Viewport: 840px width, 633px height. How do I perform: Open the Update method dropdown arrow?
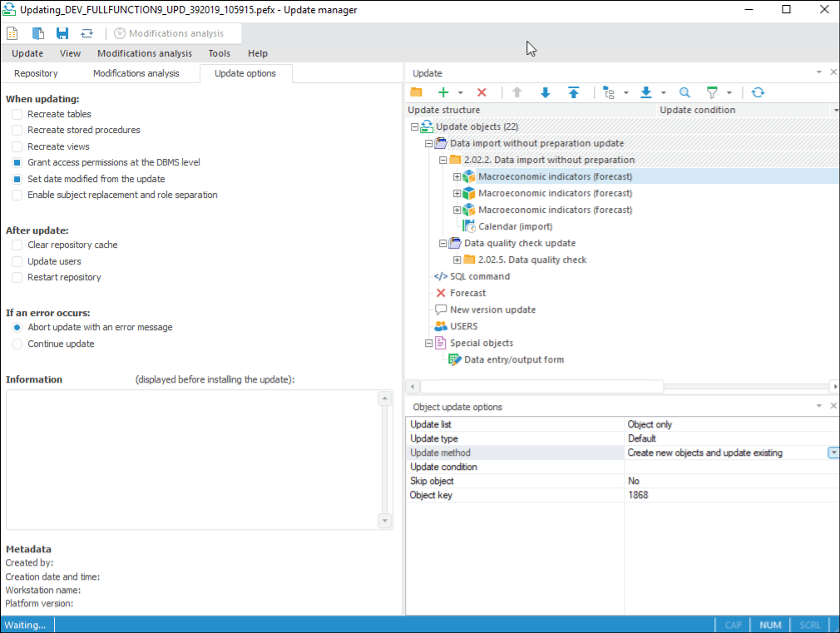[x=833, y=452]
